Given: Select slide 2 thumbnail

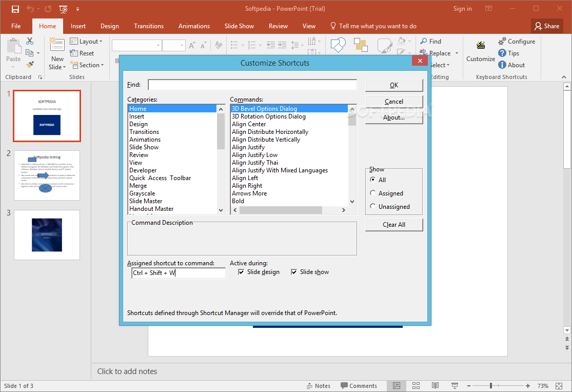Looking at the screenshot, I should (47, 175).
